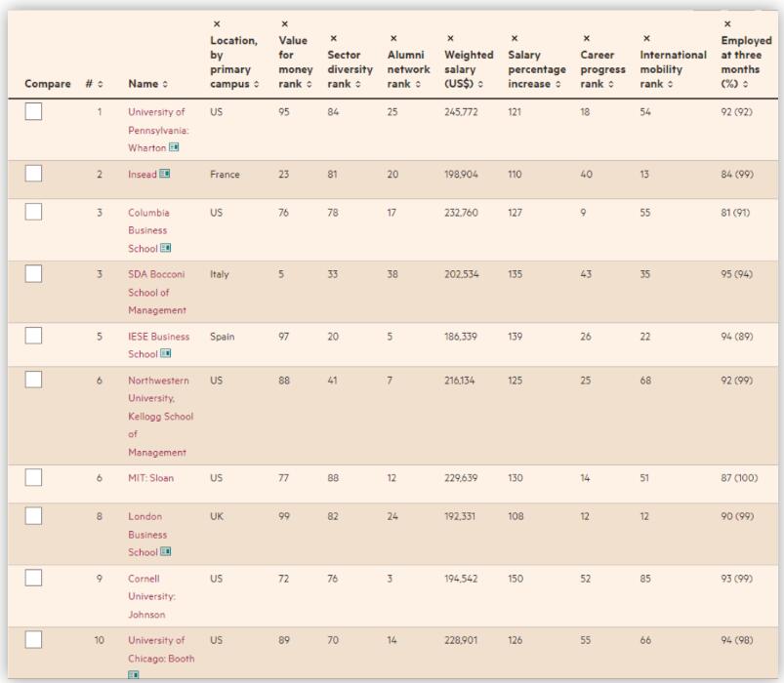The height and width of the screenshot is (683, 784).
Task: Open SDA Bocconi School of Management link
Action: pyautogui.click(x=157, y=293)
